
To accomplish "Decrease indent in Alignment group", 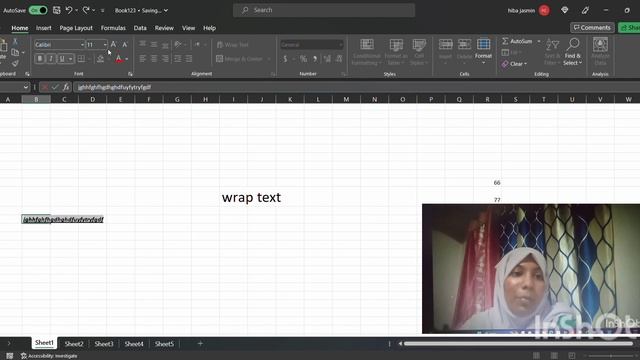I will coord(178,59).
